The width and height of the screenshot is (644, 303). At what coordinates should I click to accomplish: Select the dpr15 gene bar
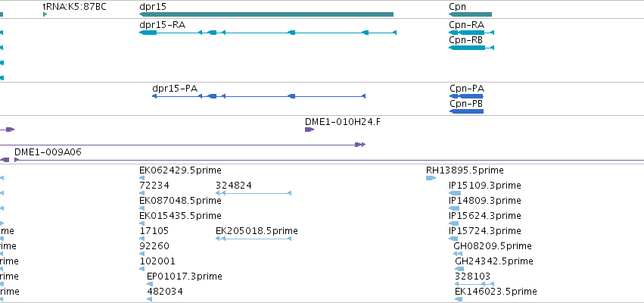coord(266,14)
